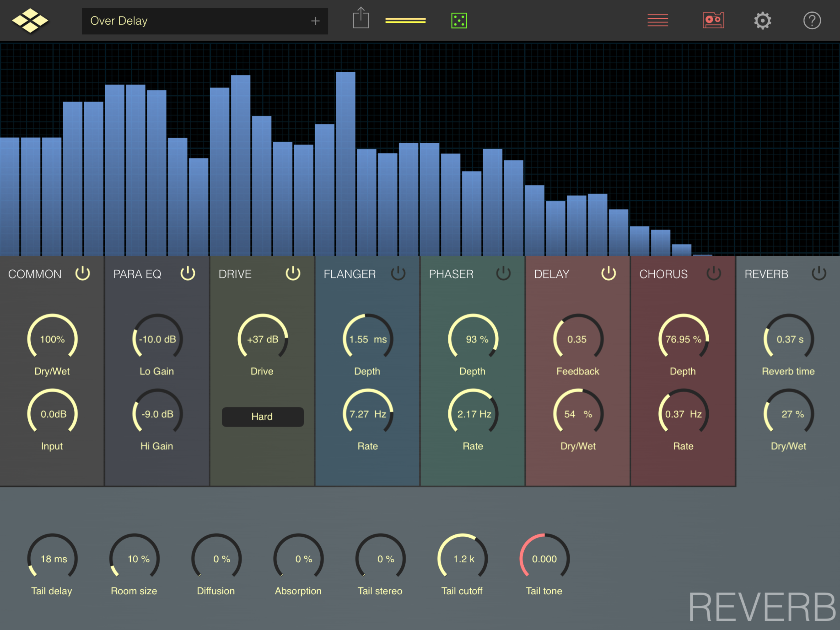Enable the FLANGER effect power button
The height and width of the screenshot is (630, 840).
(x=398, y=273)
